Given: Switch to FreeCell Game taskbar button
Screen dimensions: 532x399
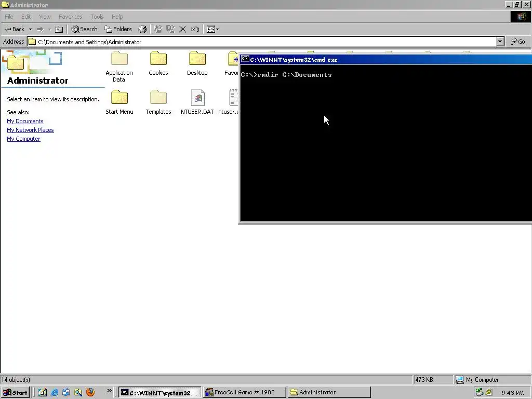Looking at the screenshot, I should pos(245,393).
